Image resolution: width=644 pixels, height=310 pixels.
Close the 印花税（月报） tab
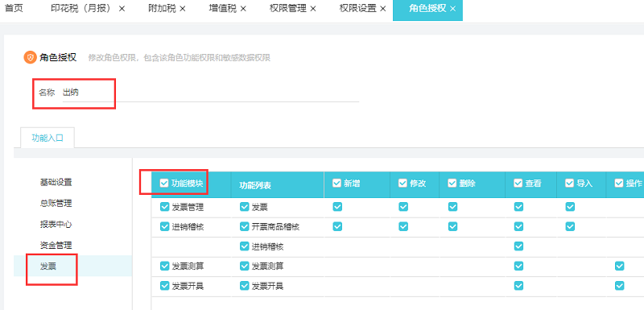(x=122, y=9)
